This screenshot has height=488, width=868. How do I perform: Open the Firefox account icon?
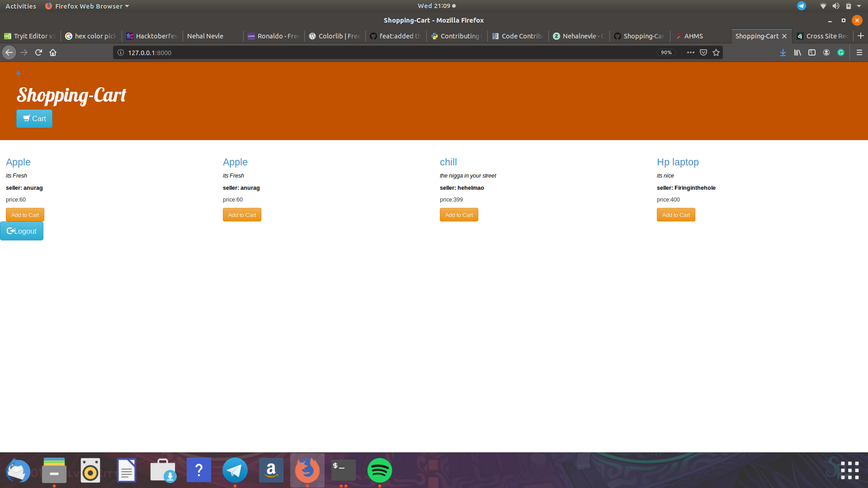pyautogui.click(x=826, y=52)
